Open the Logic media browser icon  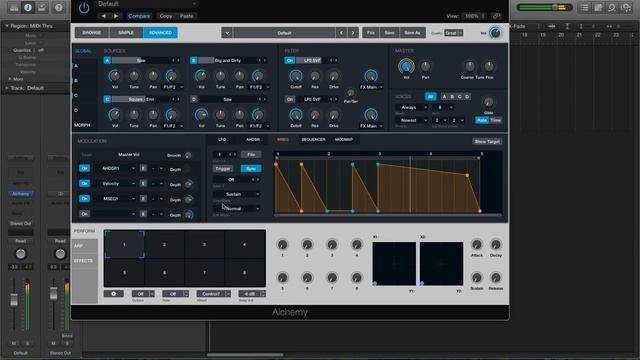point(626,7)
